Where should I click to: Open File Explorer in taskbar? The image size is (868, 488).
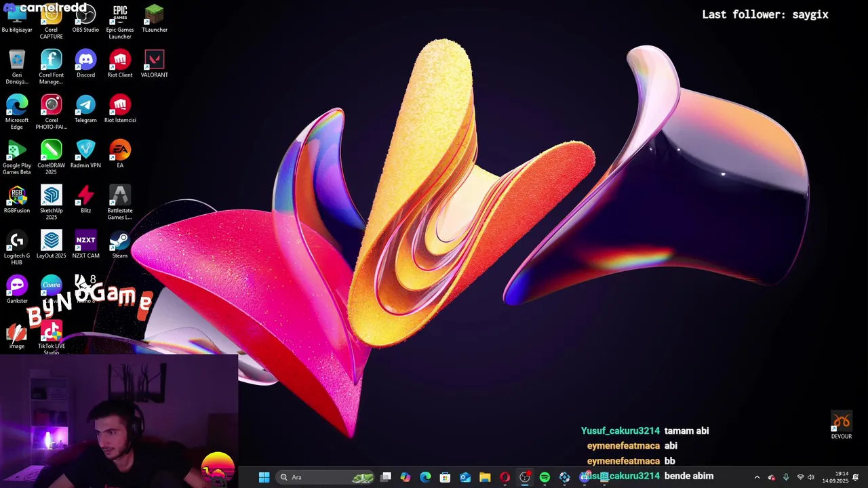click(485, 477)
